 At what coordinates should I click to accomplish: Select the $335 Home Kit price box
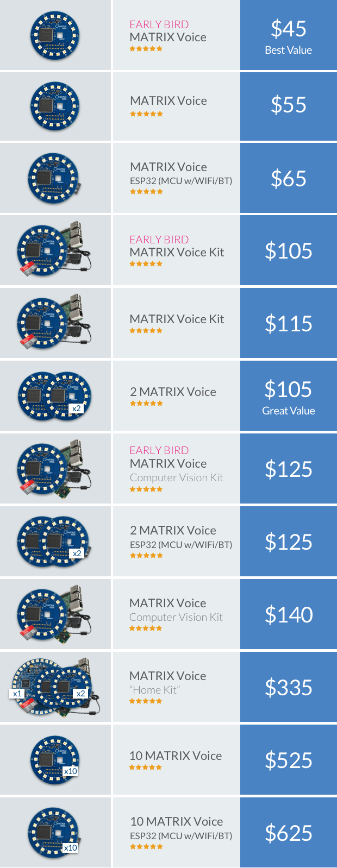pos(289,687)
